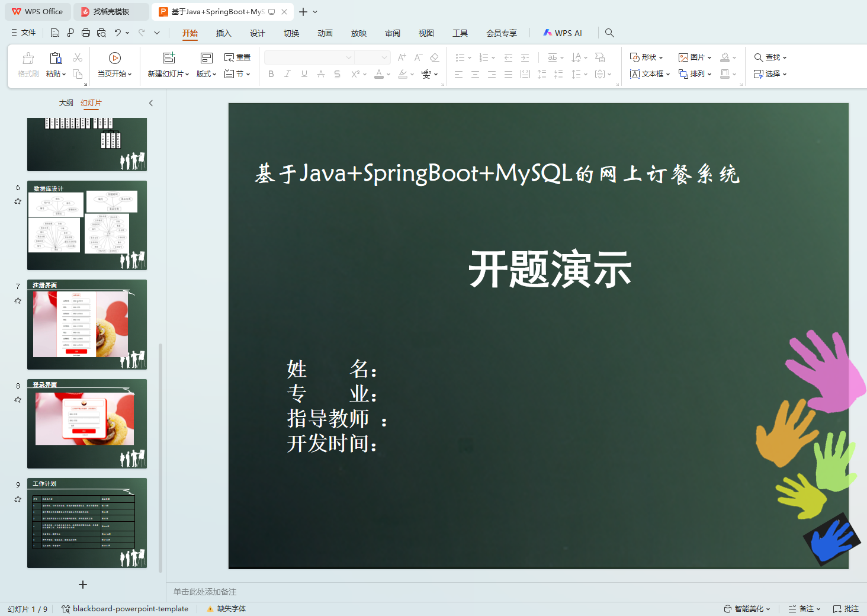
Task: Click the Increase Indent icon
Action: [x=525, y=57]
